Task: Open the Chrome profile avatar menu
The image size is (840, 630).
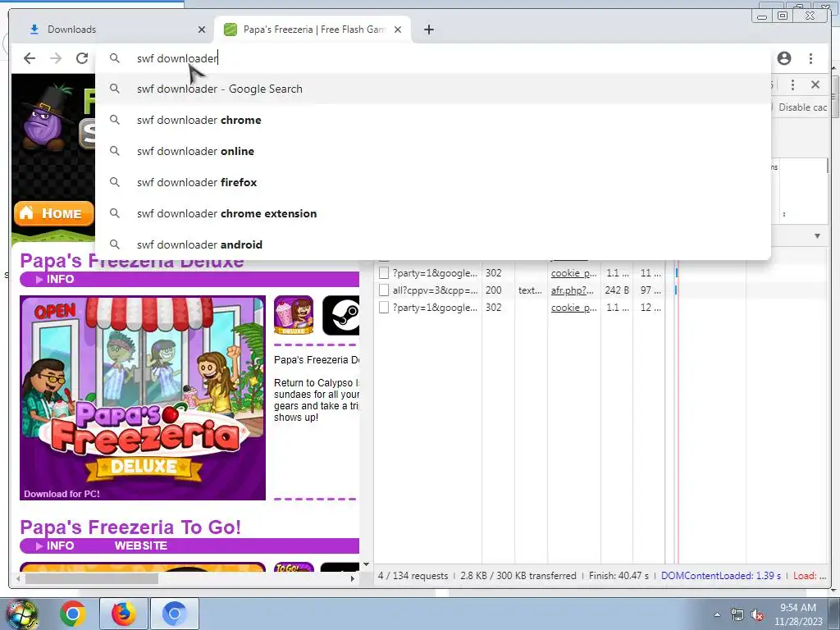Action: (x=783, y=58)
